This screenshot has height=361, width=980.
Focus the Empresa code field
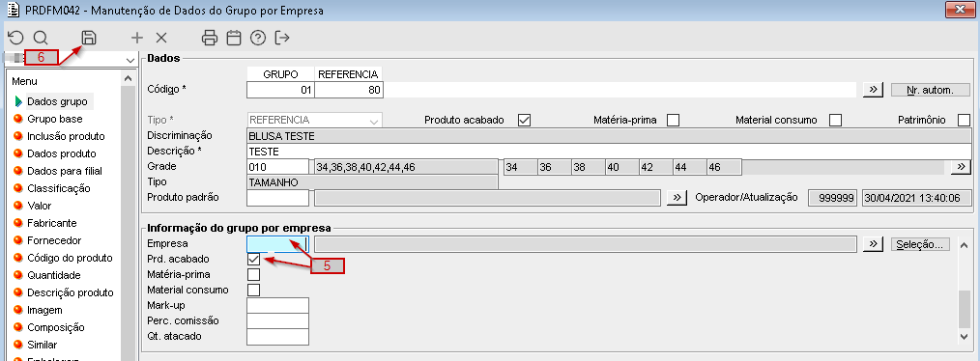click(x=278, y=244)
